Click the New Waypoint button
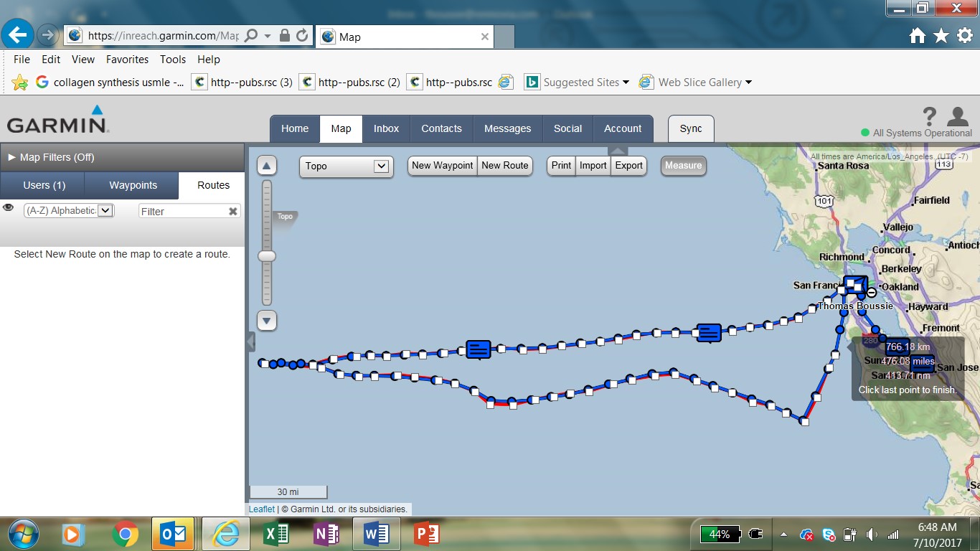The height and width of the screenshot is (551, 980). tap(443, 166)
